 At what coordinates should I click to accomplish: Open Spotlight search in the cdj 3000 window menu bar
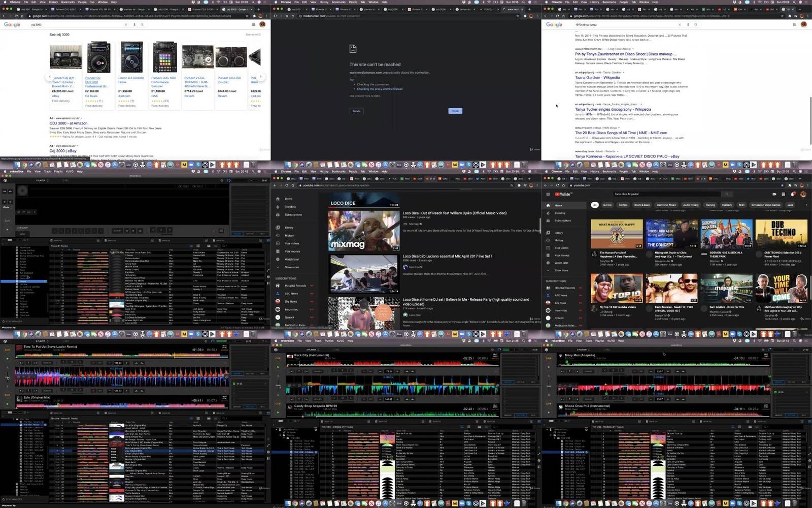pyautogui.click(x=251, y=2)
